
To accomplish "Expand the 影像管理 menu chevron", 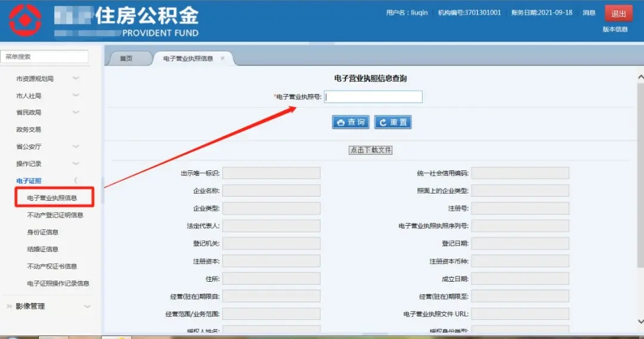I will tap(87, 306).
